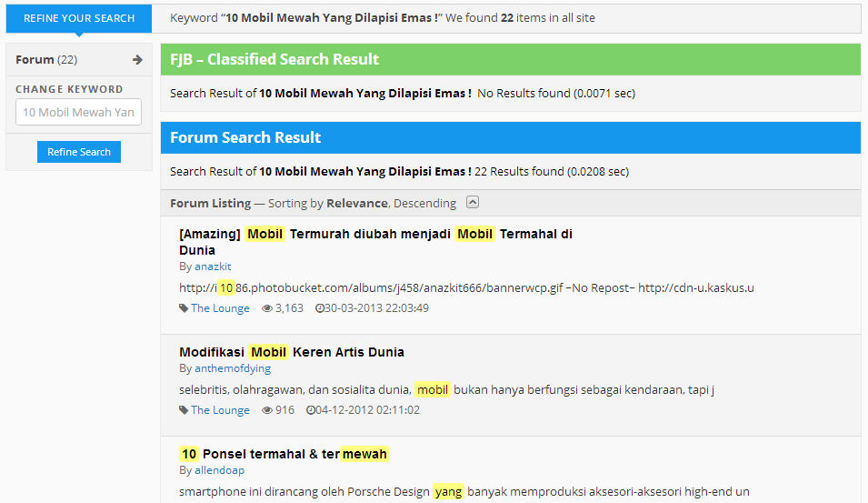Click the date 04-12-2012 02:11:02
This screenshot has width=868, height=503.
[367, 410]
